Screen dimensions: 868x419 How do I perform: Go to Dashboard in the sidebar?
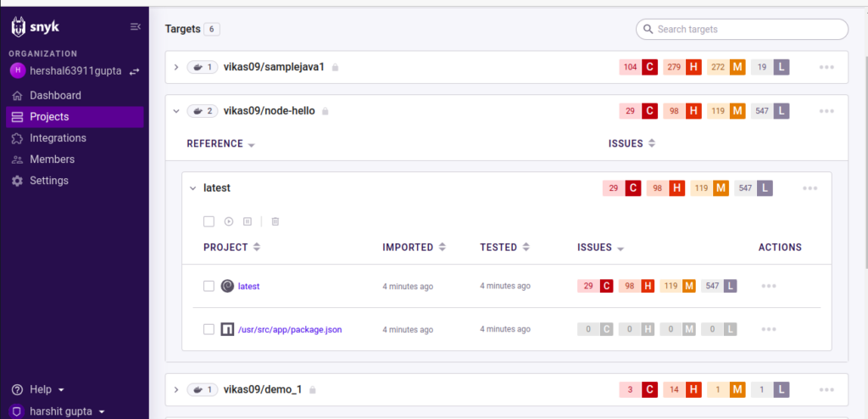(x=55, y=96)
